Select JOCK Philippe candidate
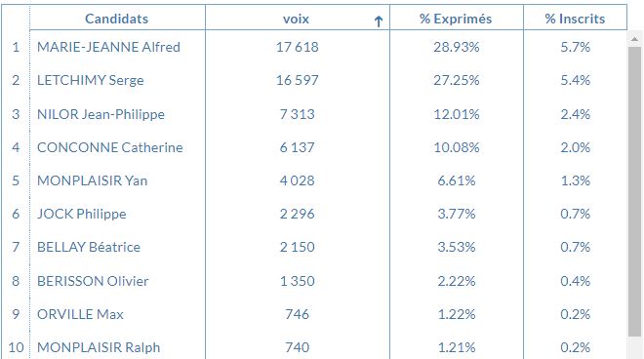 coord(81,214)
